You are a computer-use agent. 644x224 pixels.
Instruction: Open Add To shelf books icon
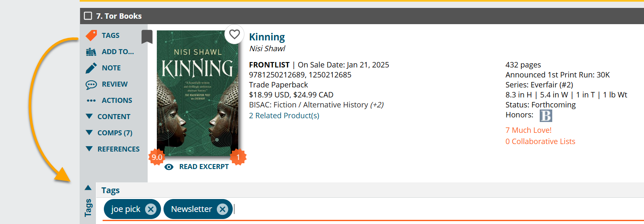[x=91, y=52]
